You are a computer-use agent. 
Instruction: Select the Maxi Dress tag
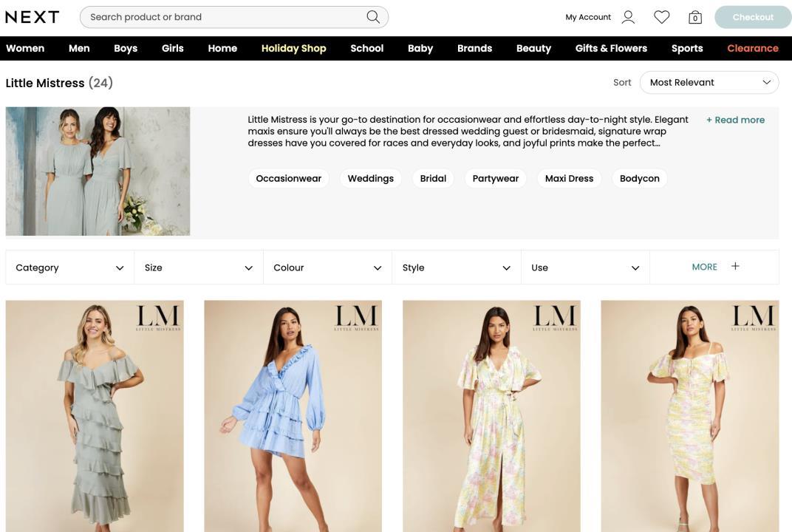[x=569, y=178]
